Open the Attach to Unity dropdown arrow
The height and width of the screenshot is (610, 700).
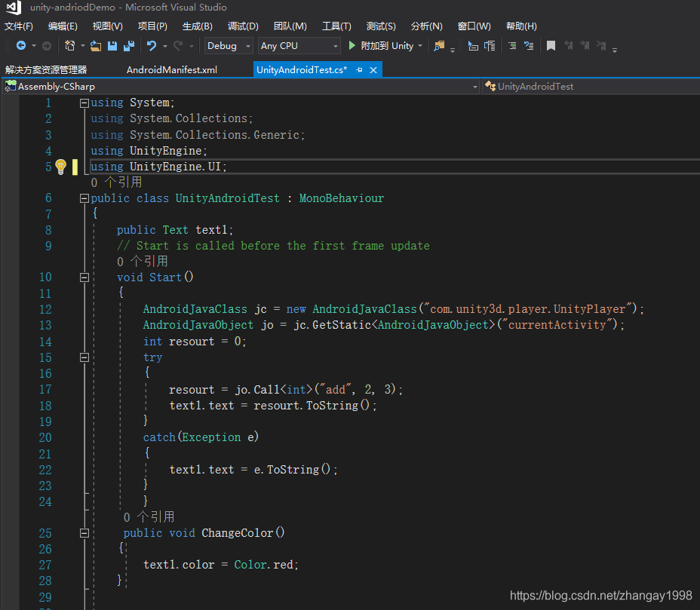[420, 46]
